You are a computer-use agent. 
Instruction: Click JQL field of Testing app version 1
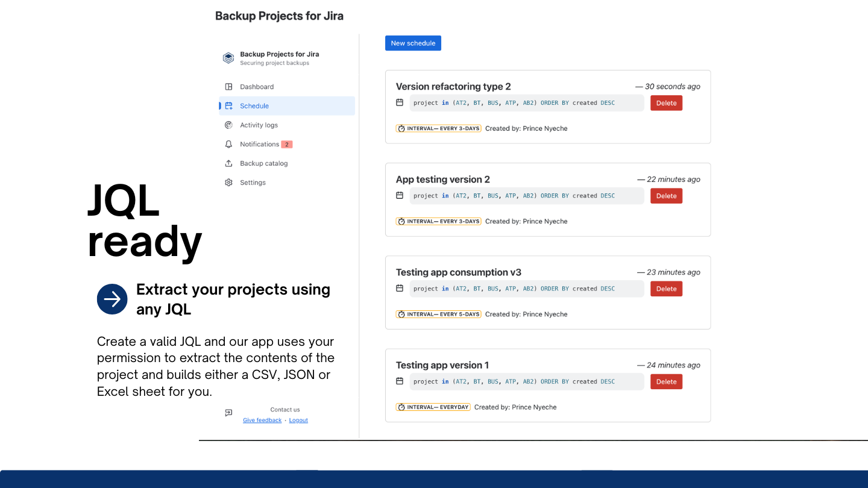(x=527, y=381)
